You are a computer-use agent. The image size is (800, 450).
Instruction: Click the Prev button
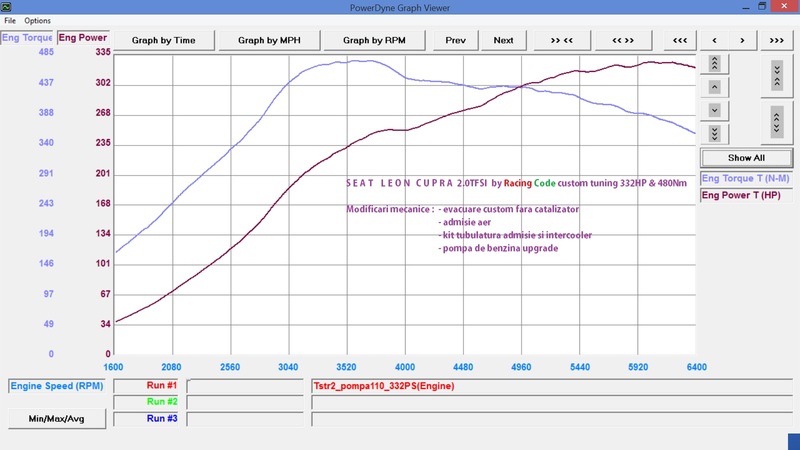(x=456, y=40)
